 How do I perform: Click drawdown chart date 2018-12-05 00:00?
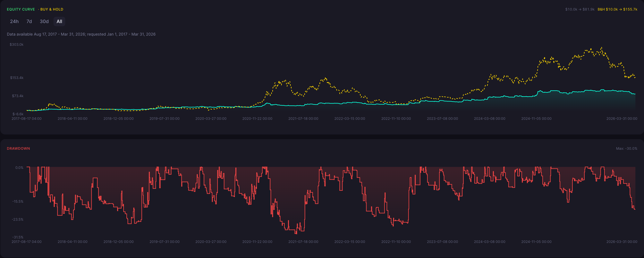[118, 242]
